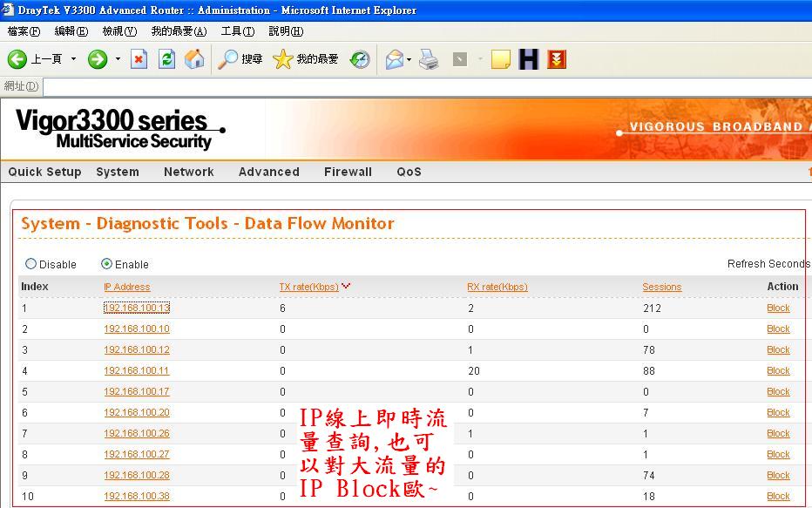The width and height of the screenshot is (812, 508).
Task: Open the 工具(T) Tools menu
Action: [x=238, y=31]
